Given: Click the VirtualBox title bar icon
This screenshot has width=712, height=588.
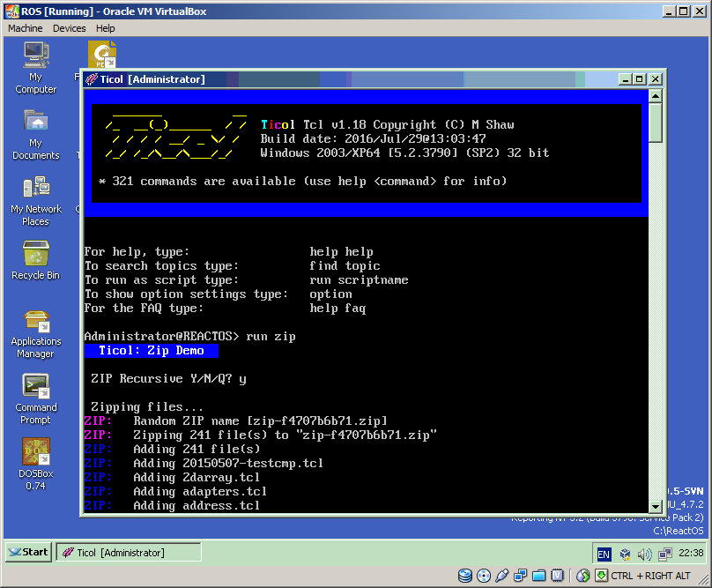Looking at the screenshot, I should 11,11.
